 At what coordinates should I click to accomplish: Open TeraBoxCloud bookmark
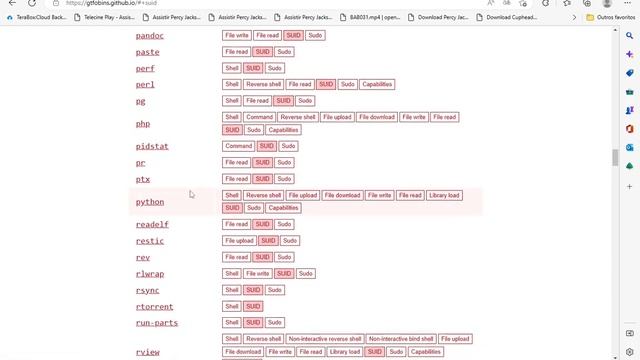click(x=37, y=18)
